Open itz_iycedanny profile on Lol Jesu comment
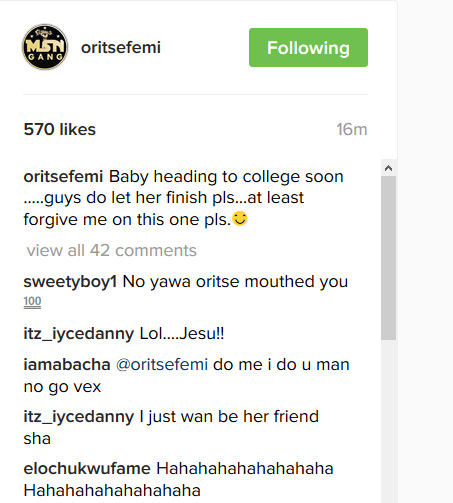The width and height of the screenshot is (453, 503). pos(79,334)
